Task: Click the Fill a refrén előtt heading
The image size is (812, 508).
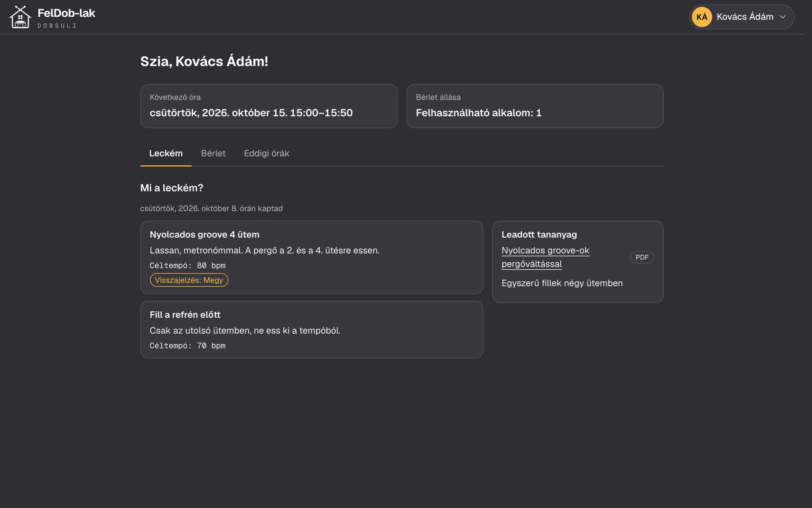Action: point(185,314)
